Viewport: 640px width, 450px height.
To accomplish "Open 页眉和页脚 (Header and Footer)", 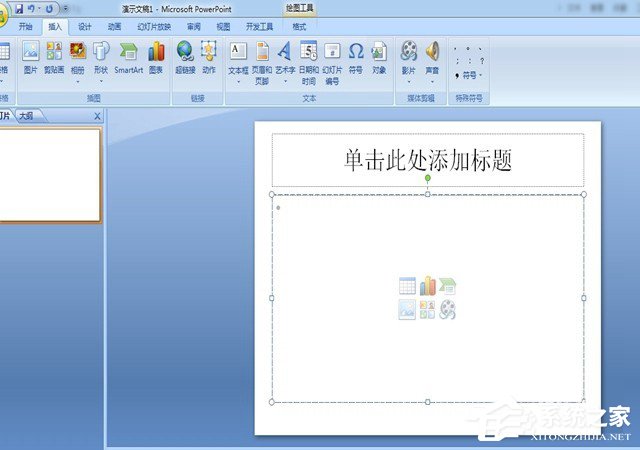I will tap(262, 58).
